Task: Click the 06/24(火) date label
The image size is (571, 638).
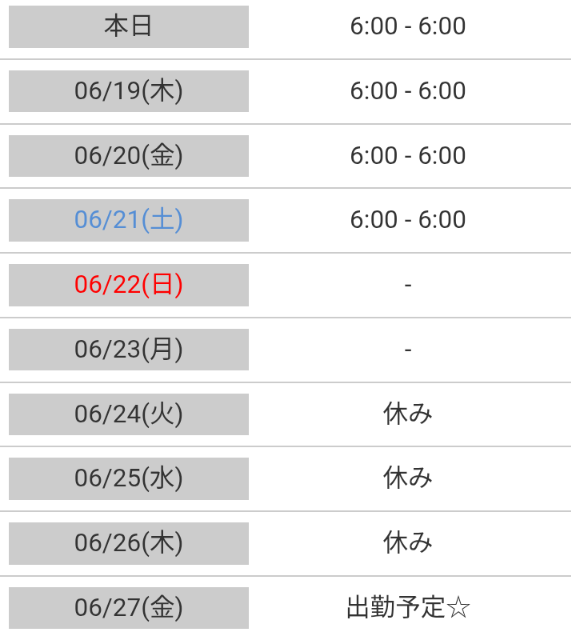Action: [129, 414]
